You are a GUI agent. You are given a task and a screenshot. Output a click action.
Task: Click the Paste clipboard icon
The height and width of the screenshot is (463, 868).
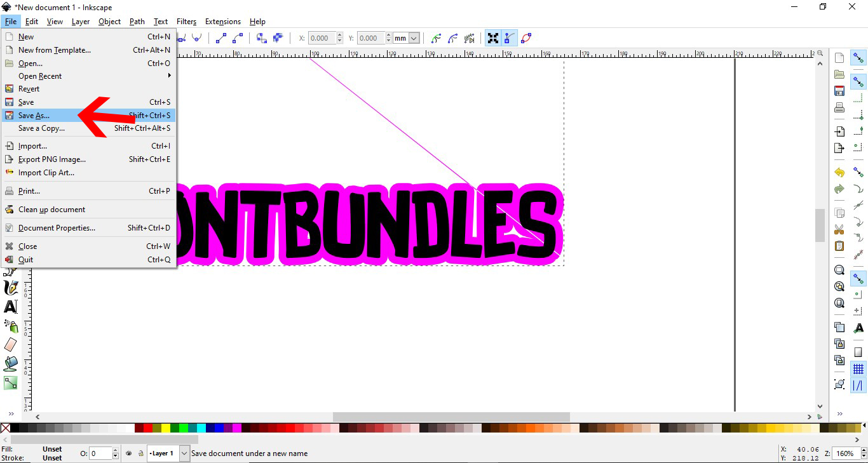tap(839, 246)
